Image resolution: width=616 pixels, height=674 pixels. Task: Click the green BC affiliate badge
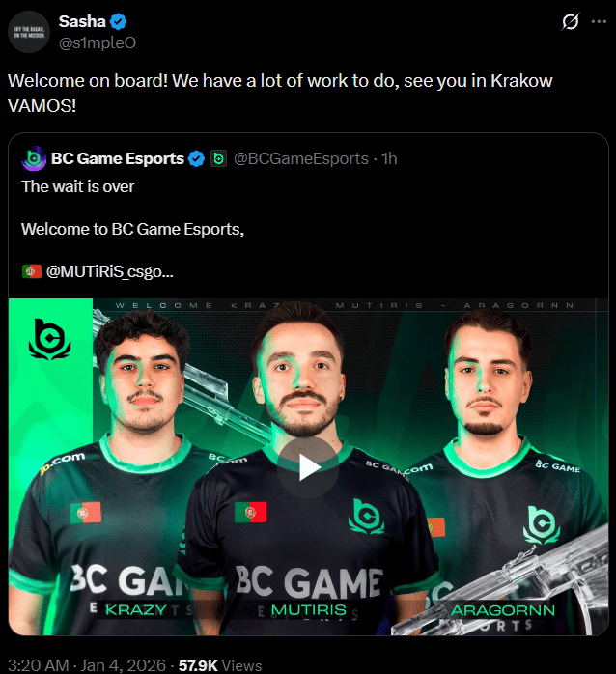point(218,158)
